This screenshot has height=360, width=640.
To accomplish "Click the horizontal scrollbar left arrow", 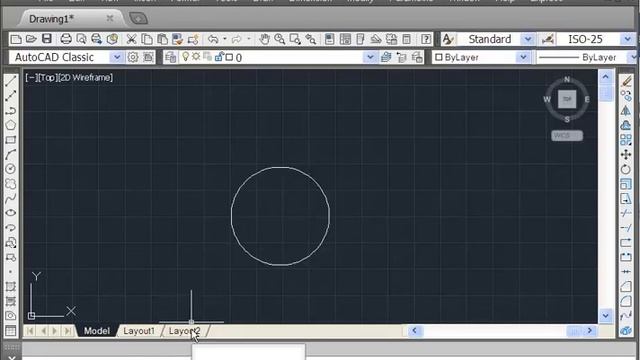I will [414, 331].
